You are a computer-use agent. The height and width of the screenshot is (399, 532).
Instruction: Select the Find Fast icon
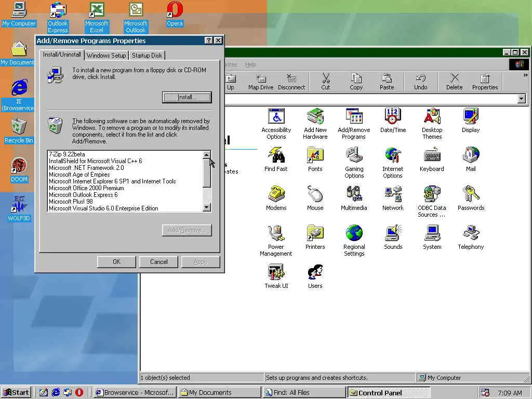pyautogui.click(x=276, y=159)
